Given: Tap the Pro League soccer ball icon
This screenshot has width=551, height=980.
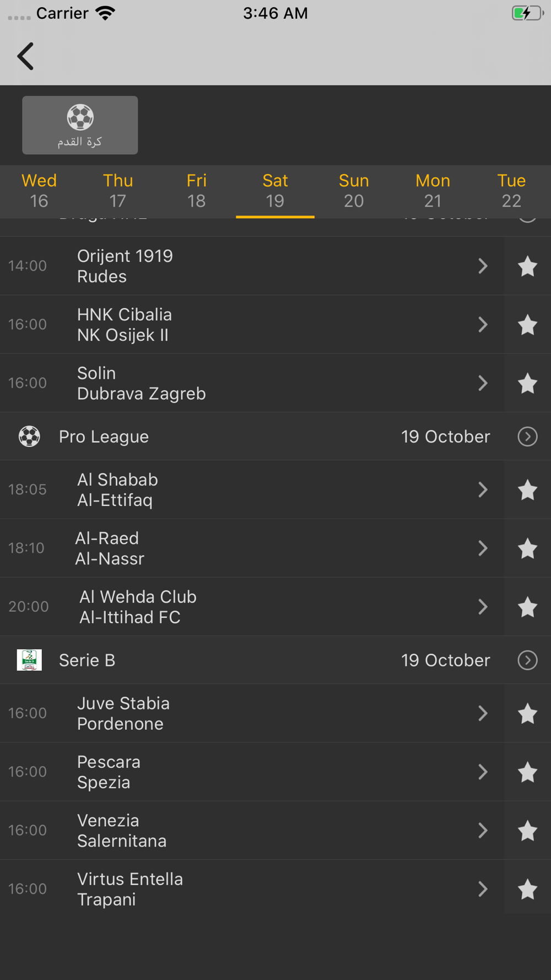Looking at the screenshot, I should [29, 437].
